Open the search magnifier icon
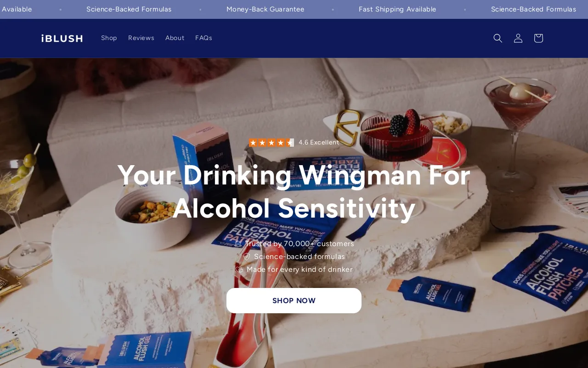This screenshot has width=588, height=368. click(x=498, y=38)
